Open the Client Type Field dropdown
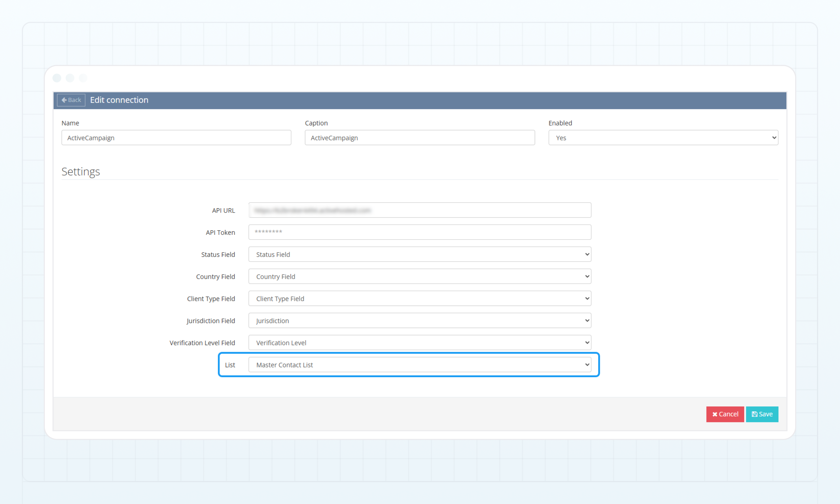This screenshot has width=840, height=504. click(x=419, y=298)
